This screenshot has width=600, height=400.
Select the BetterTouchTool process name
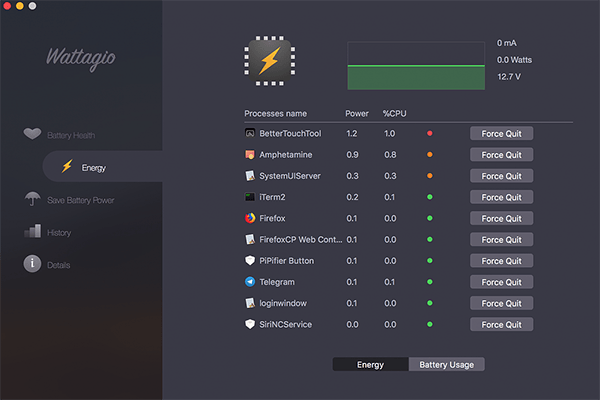pos(290,133)
